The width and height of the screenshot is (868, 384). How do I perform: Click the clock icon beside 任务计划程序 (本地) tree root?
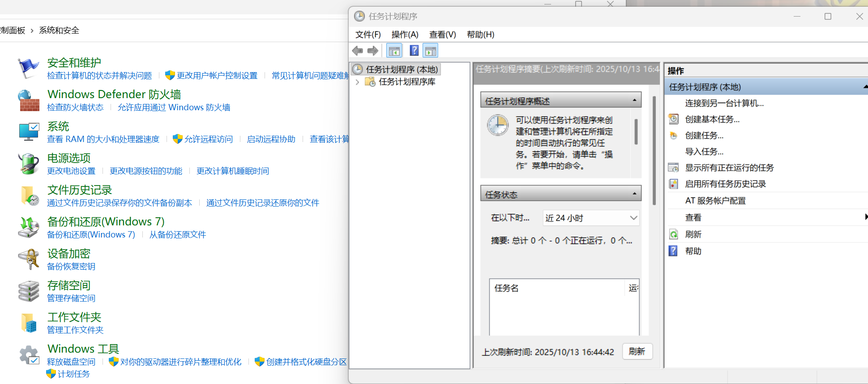tap(358, 69)
